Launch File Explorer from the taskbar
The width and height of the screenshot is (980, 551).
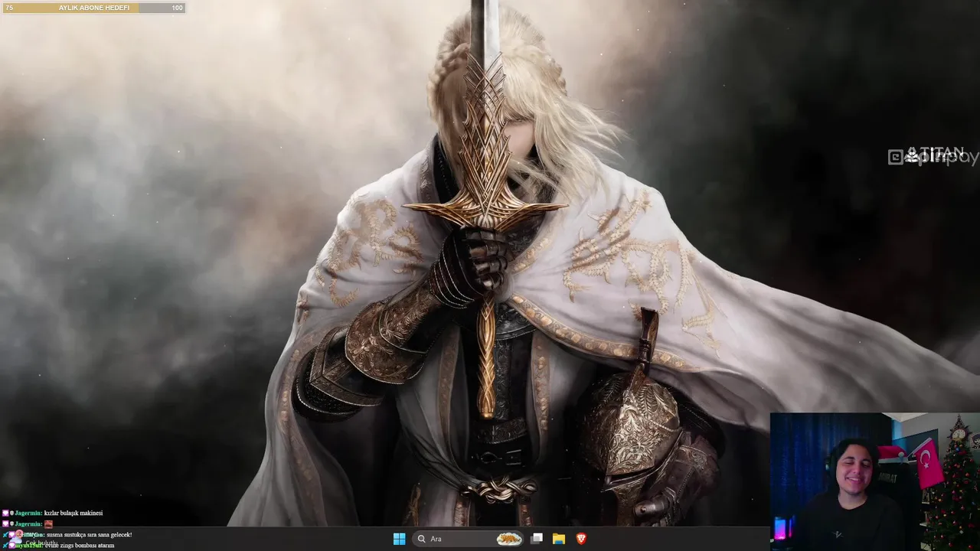pyautogui.click(x=559, y=539)
